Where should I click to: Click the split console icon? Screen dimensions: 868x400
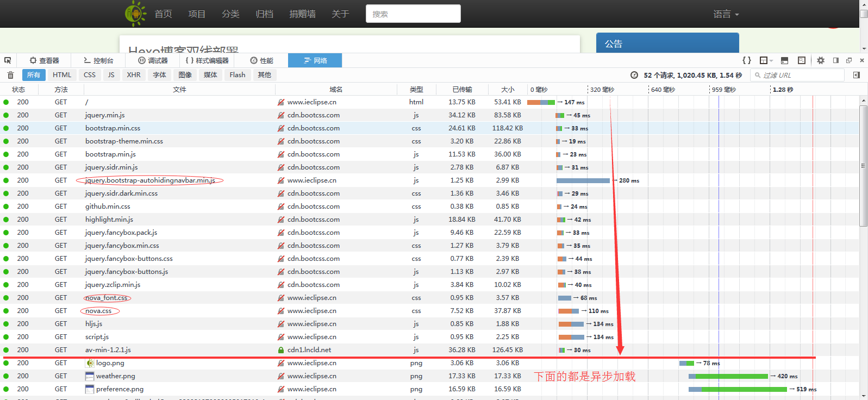784,60
